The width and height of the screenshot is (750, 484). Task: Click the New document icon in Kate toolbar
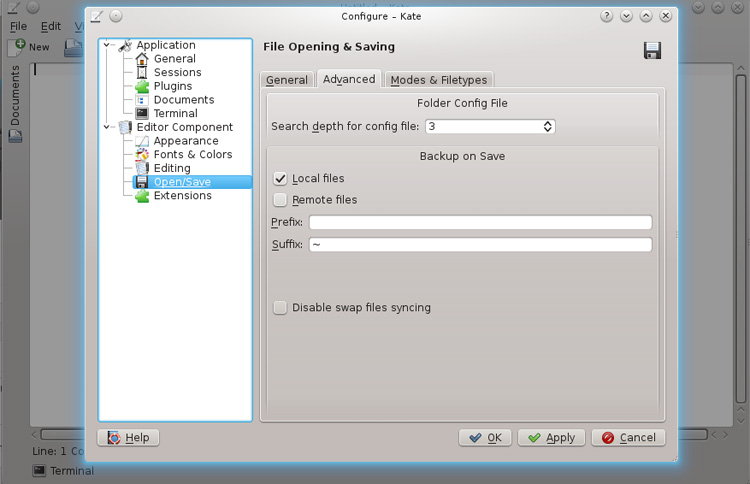pyautogui.click(x=17, y=47)
